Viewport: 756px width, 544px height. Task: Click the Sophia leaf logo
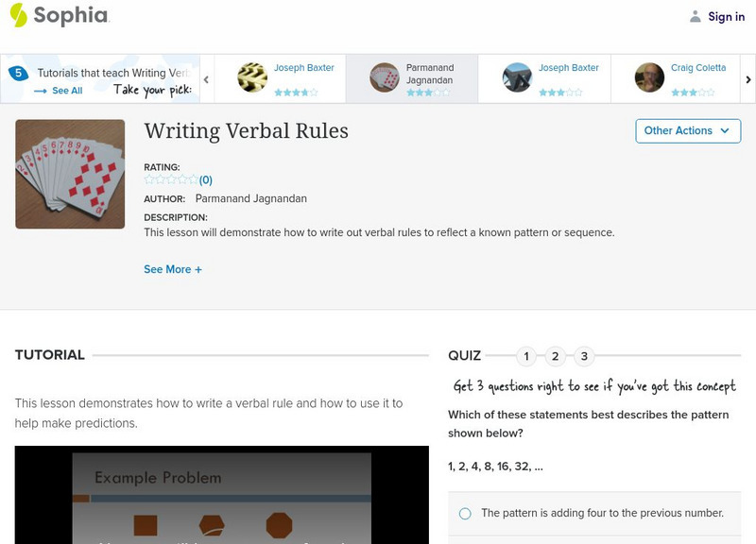pos(17,15)
